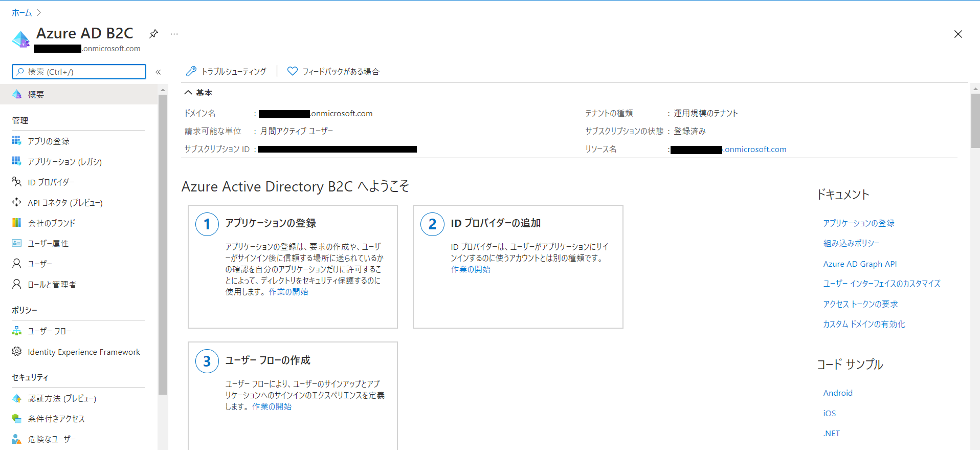Screen dimensions: 980x450
Task: Click the sidebar scrollbar thumb
Action: (163, 245)
